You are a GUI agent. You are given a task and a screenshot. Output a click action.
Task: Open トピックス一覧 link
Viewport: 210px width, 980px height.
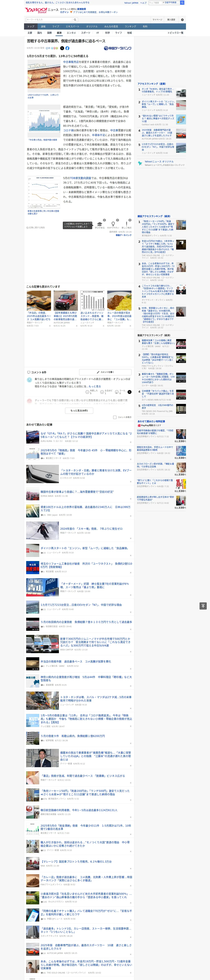(175, 33)
